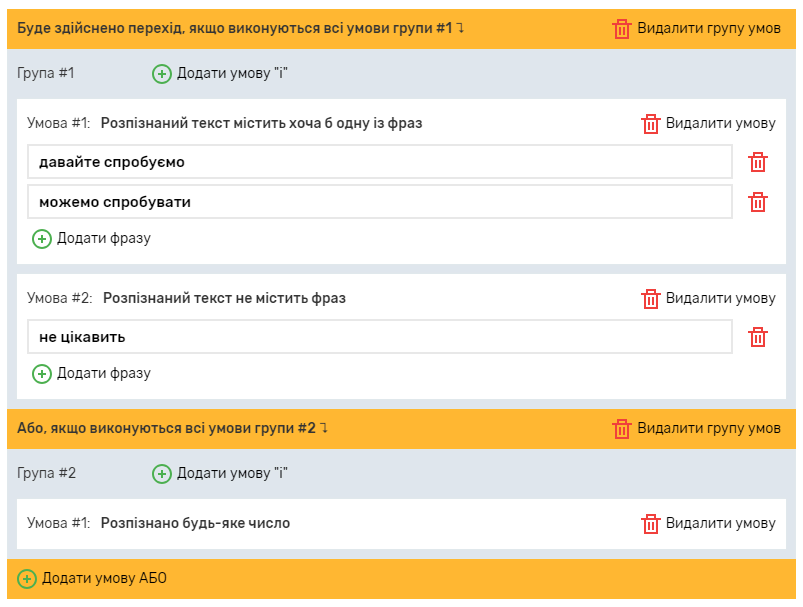Image resolution: width=803 pixels, height=607 pixels.
Task: Open condition type "Розпізнано будь-яке число"
Action: (x=195, y=524)
